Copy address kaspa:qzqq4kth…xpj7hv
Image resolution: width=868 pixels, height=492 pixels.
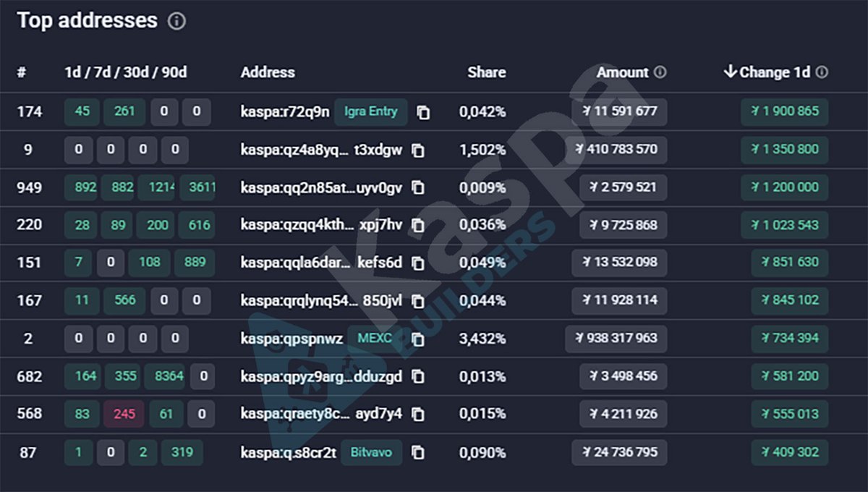(417, 225)
